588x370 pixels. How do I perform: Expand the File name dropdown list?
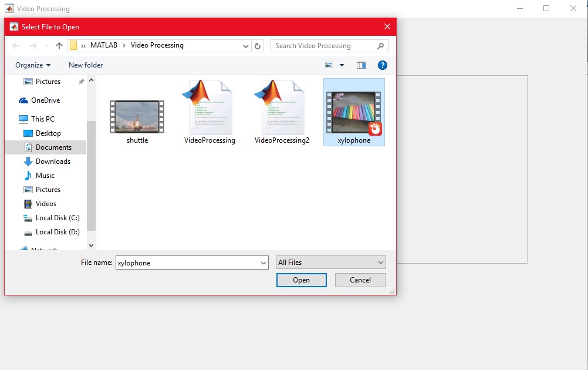tap(263, 263)
